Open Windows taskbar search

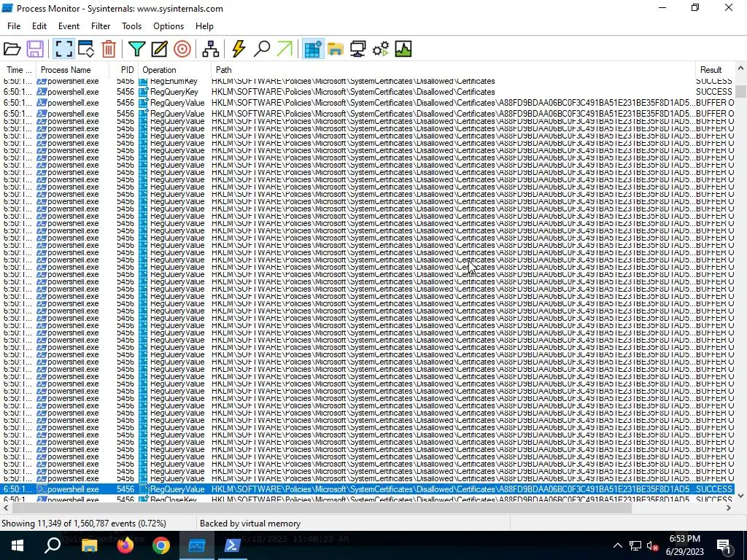pyautogui.click(x=53, y=545)
